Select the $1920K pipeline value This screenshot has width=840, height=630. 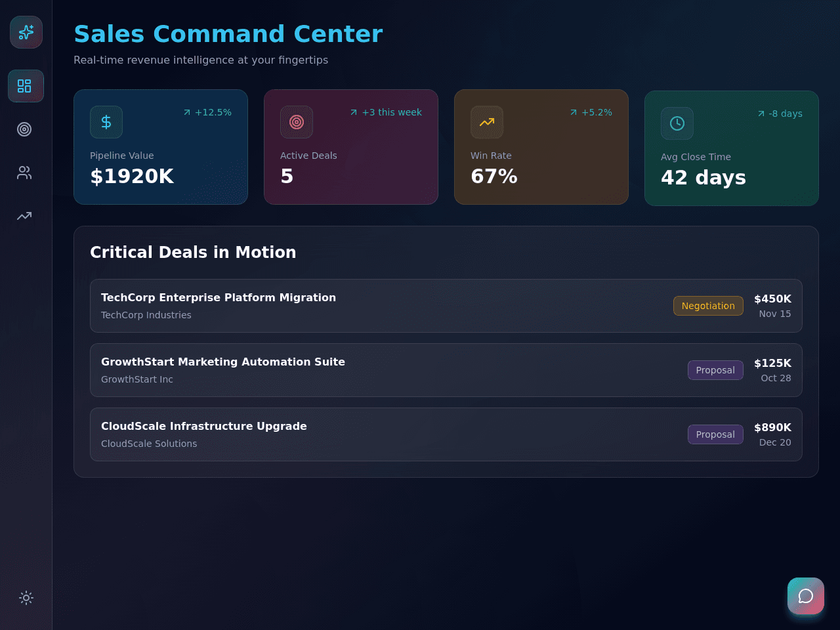[x=132, y=177]
